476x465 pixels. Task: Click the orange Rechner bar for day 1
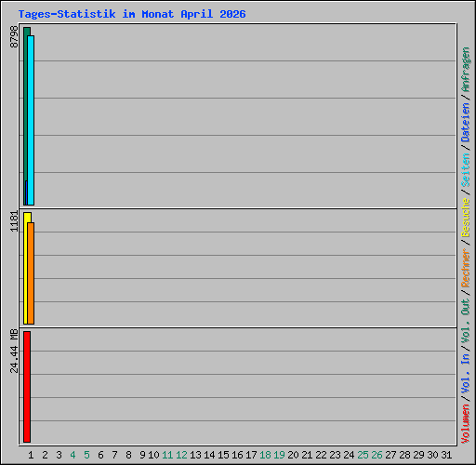(31, 273)
